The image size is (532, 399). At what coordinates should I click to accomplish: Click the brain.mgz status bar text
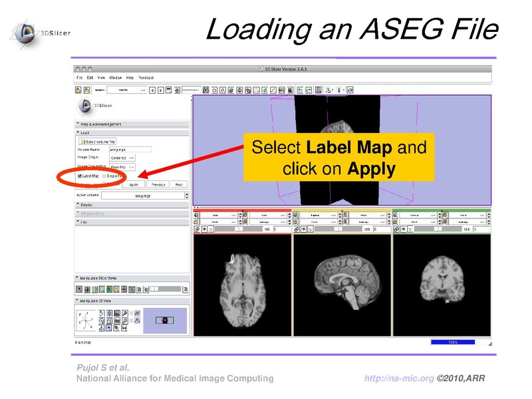pyautogui.click(x=82, y=342)
